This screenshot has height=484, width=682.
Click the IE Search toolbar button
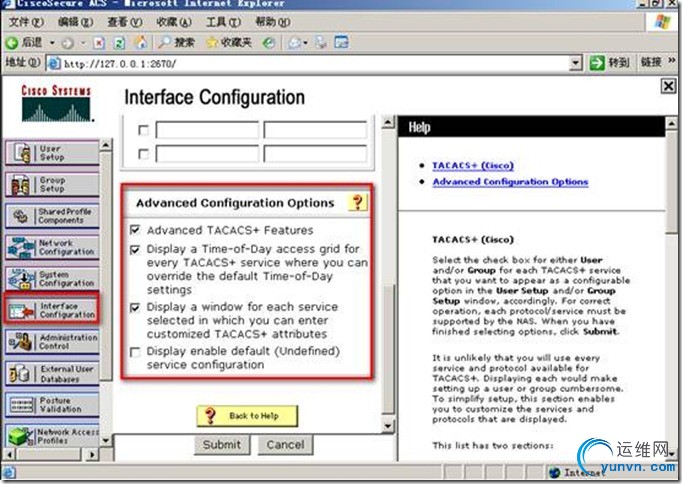(x=177, y=42)
